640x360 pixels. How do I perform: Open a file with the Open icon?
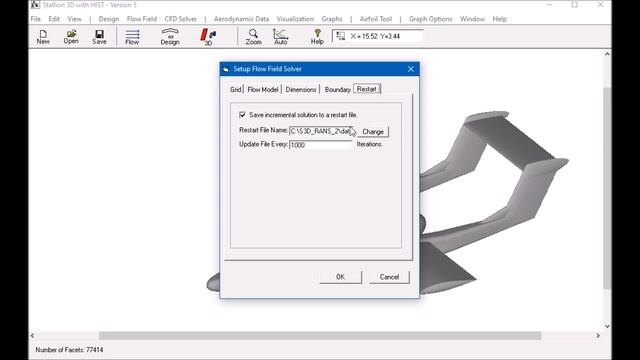[x=71, y=37]
